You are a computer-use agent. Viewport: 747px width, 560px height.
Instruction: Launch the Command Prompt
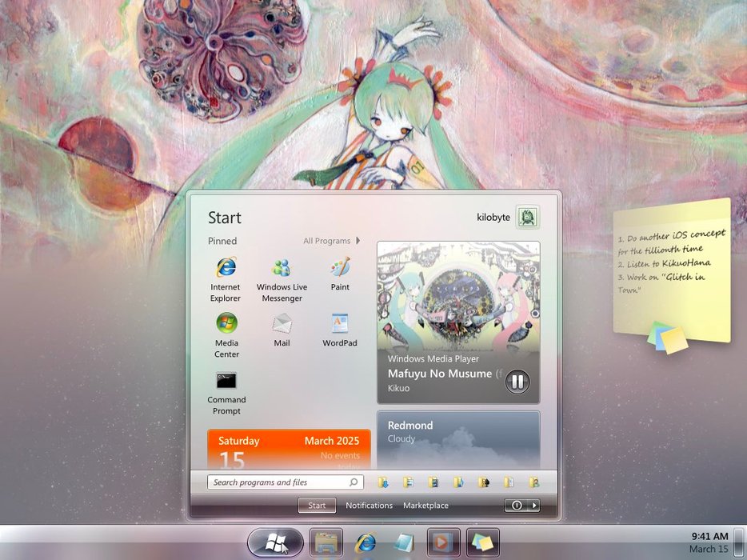pos(226,393)
